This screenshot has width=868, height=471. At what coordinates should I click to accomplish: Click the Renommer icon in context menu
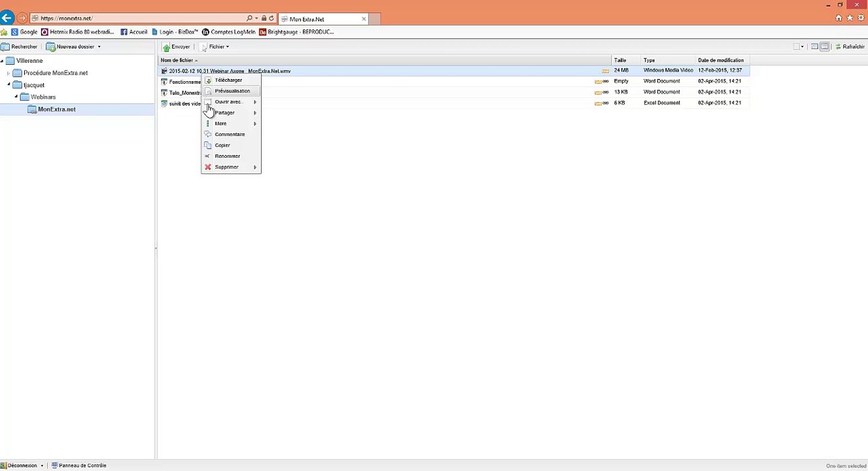click(x=208, y=156)
